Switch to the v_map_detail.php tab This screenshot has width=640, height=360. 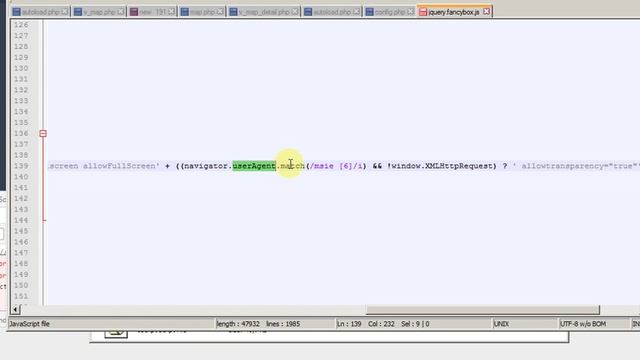click(264, 12)
